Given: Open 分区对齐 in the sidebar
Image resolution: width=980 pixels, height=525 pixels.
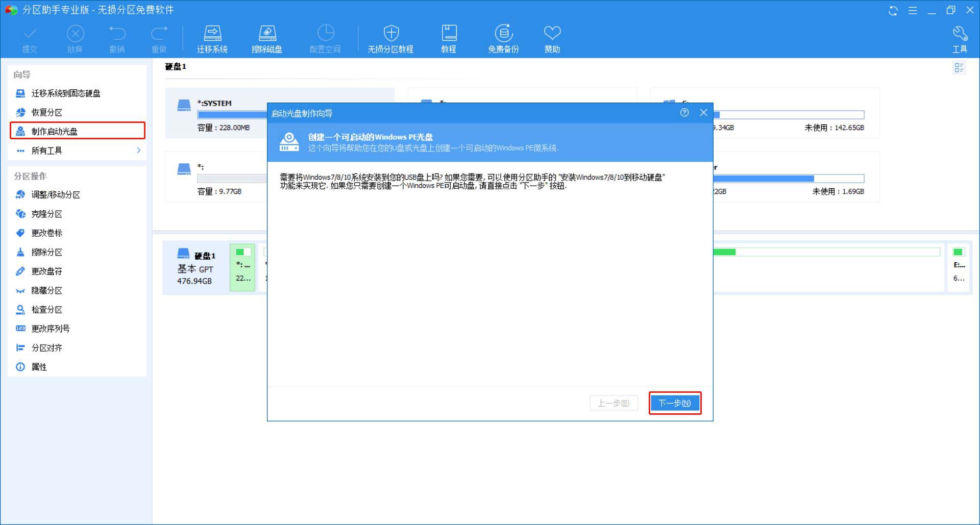Looking at the screenshot, I should [46, 347].
